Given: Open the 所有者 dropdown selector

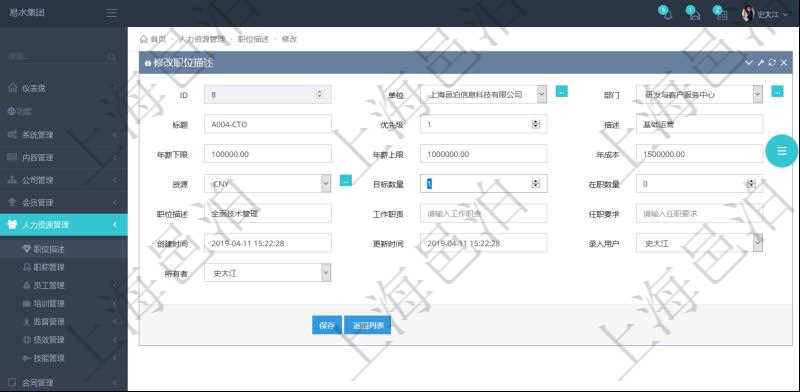Looking at the screenshot, I should (x=267, y=273).
